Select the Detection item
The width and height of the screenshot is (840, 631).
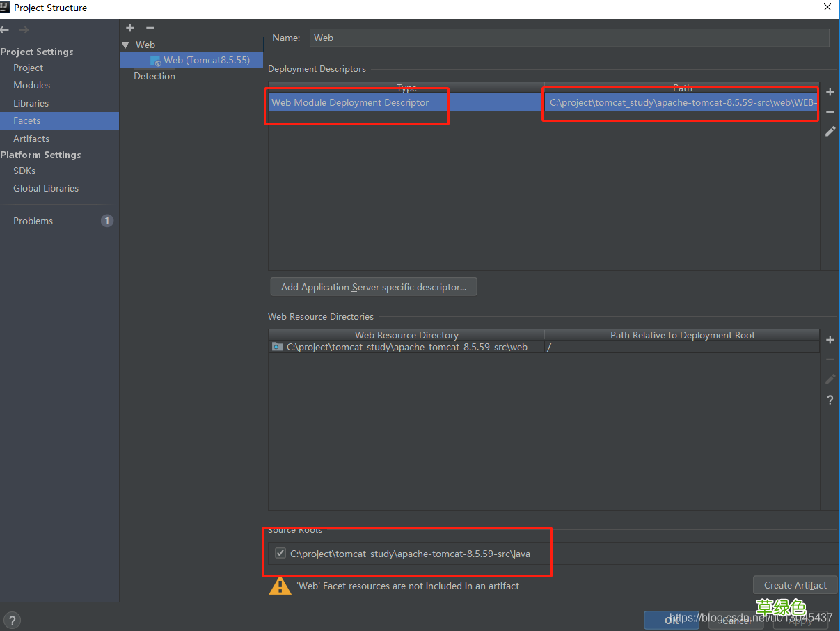154,76
